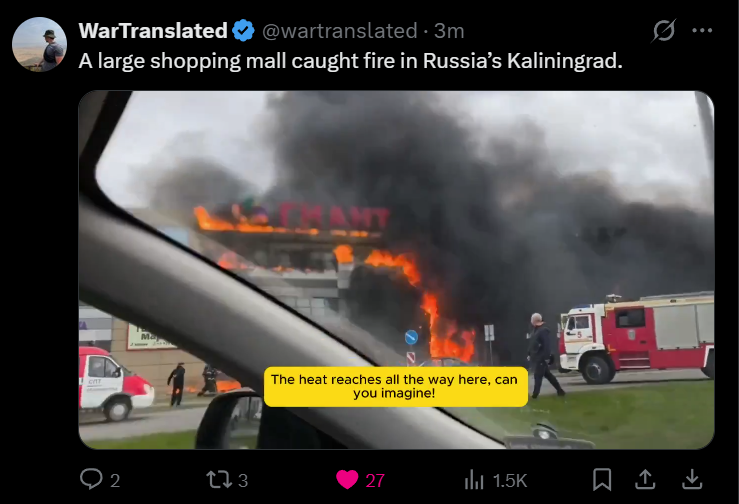739x504 pixels.
Task: Open the repost arrows menu
Action: tap(219, 480)
